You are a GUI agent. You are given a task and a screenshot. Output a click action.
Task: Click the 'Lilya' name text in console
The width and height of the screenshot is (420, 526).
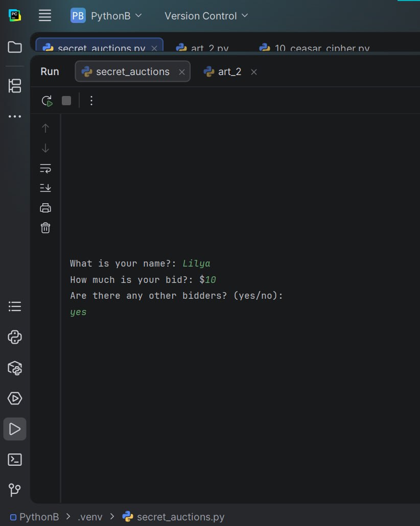196,264
